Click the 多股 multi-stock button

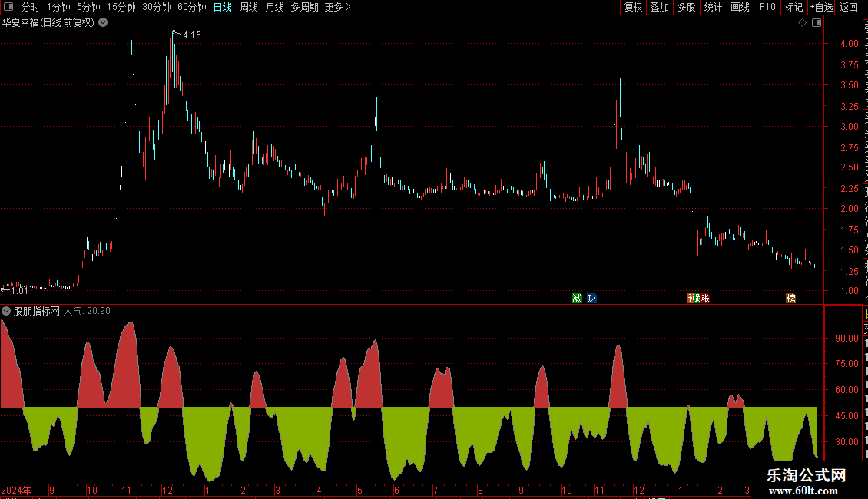[687, 7]
